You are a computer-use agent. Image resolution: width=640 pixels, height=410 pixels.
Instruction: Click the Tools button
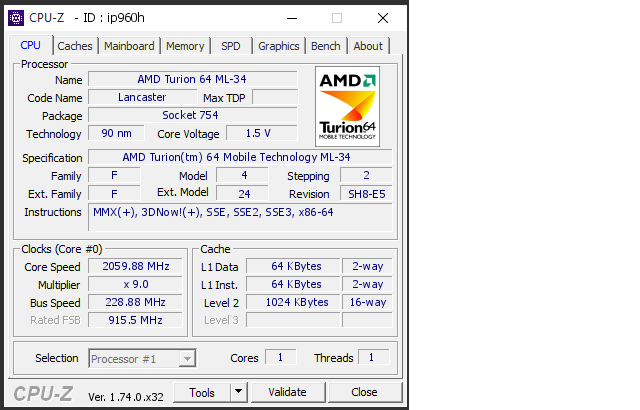tap(202, 392)
